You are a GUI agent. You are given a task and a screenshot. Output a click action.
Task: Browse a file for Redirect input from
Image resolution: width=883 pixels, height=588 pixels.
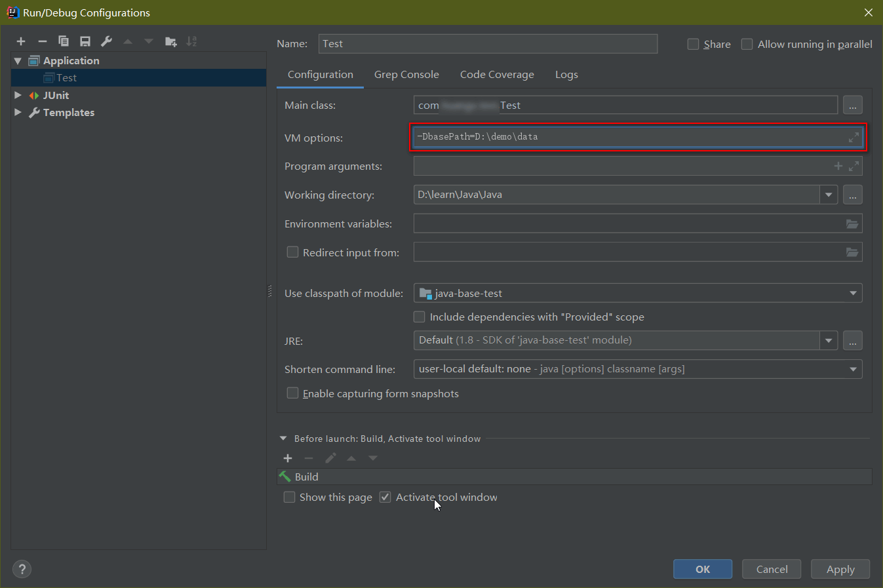(852, 252)
